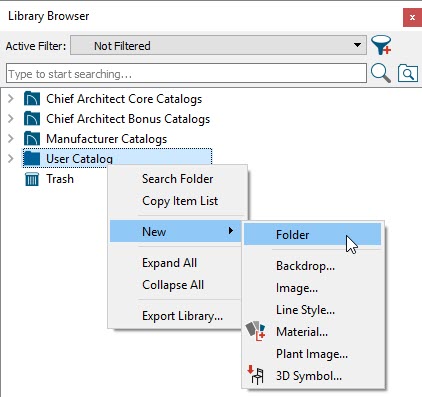Expand the User Catalog tree node
This screenshot has width=422, height=397.
point(11,159)
